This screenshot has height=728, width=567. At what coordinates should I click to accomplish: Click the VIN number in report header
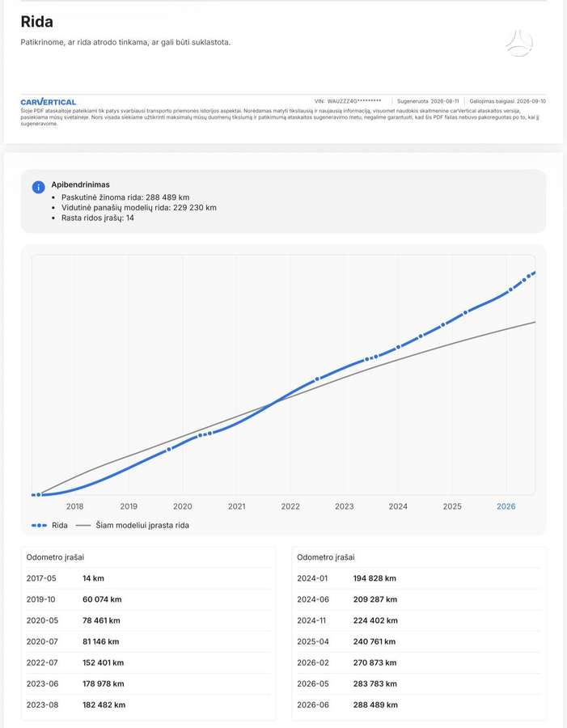(348, 101)
